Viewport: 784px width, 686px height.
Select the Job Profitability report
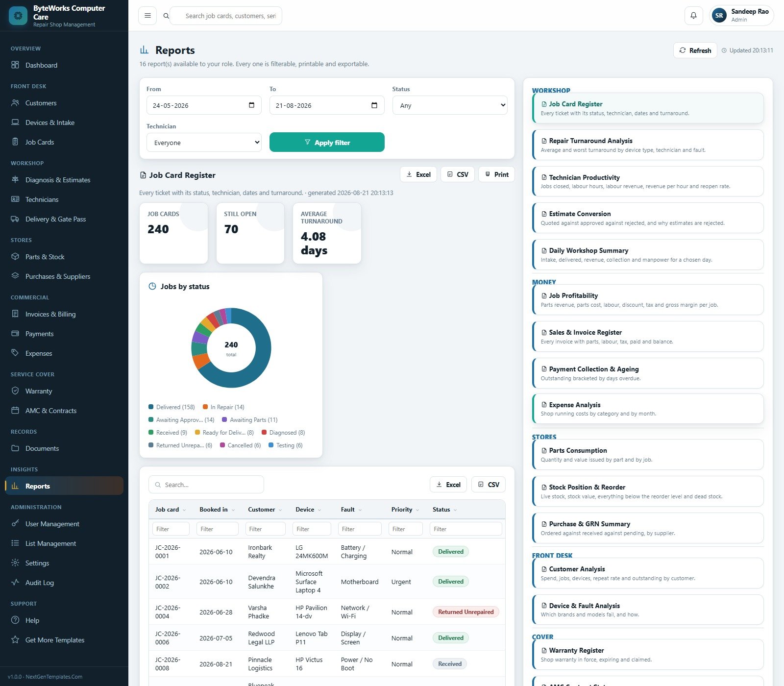[648, 300]
